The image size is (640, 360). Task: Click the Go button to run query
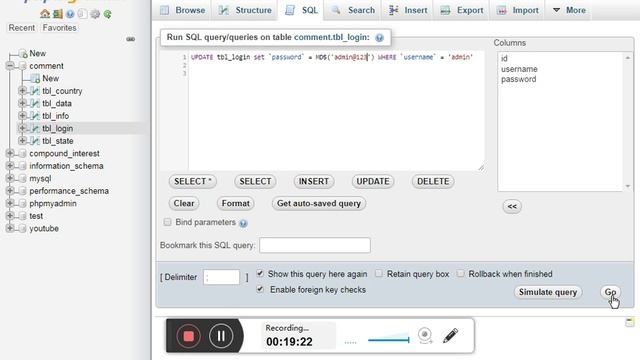pyautogui.click(x=610, y=292)
